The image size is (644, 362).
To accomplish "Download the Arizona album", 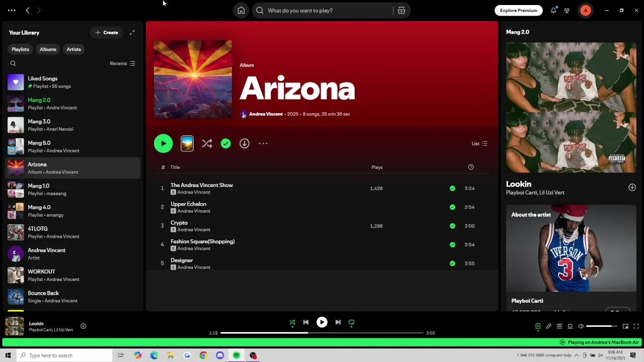I will coord(245,144).
